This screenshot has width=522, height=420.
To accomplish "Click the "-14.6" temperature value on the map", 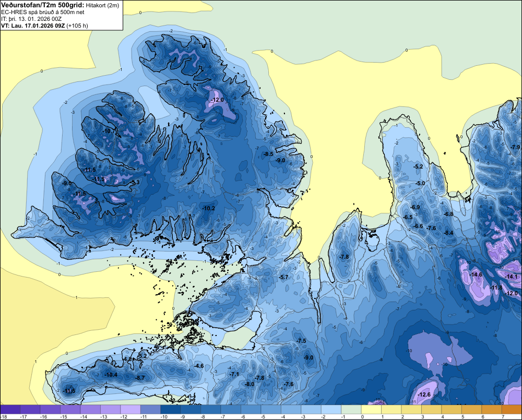I will point(476,274).
